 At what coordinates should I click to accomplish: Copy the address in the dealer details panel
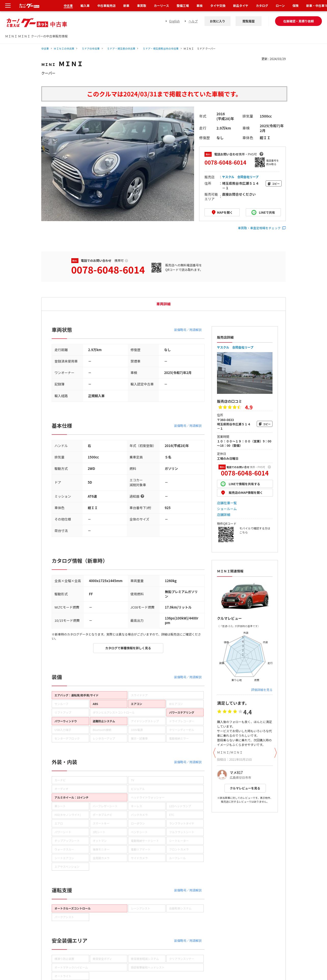tap(265, 424)
